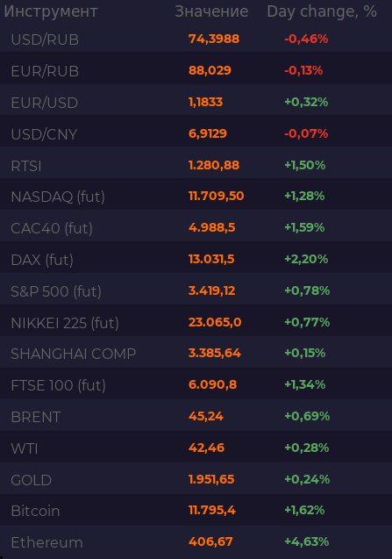392x559 pixels.
Task: Click the WTI price 42,46
Action: (x=206, y=448)
